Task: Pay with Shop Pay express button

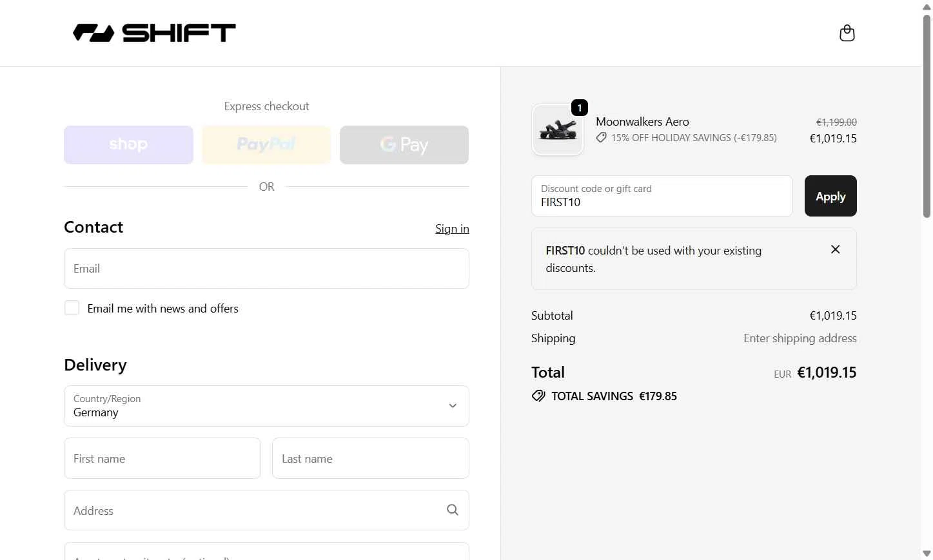Action: coord(128,145)
